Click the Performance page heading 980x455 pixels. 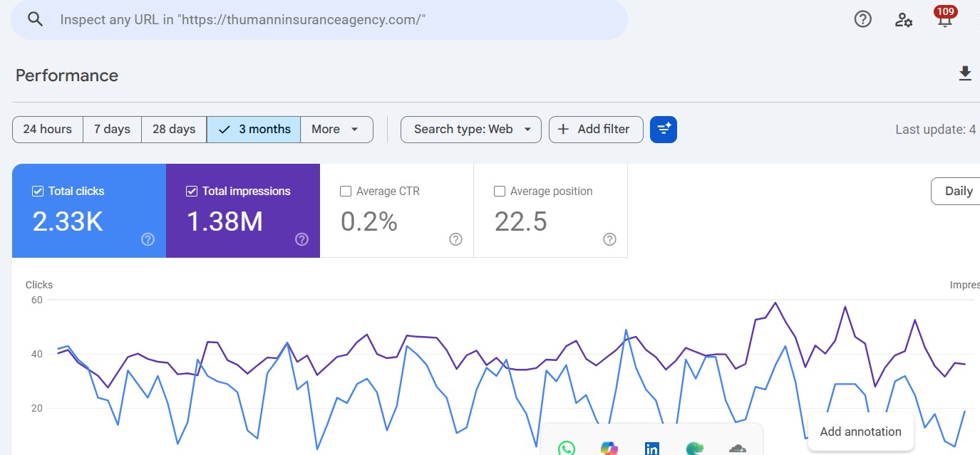(x=67, y=75)
